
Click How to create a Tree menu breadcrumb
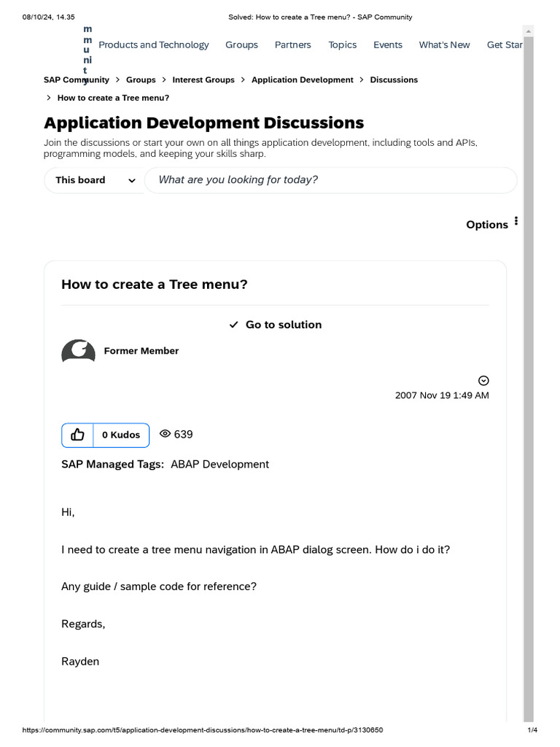pos(113,98)
